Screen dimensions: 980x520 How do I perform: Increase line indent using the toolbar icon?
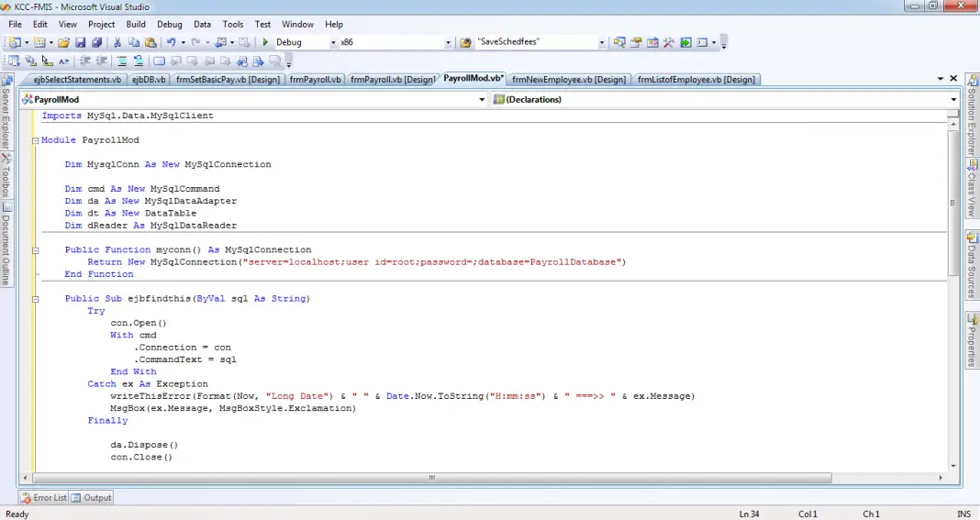pos(101,61)
